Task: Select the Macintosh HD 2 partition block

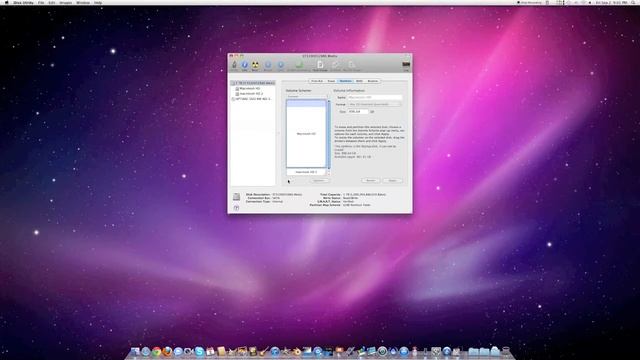Action: pos(306,172)
